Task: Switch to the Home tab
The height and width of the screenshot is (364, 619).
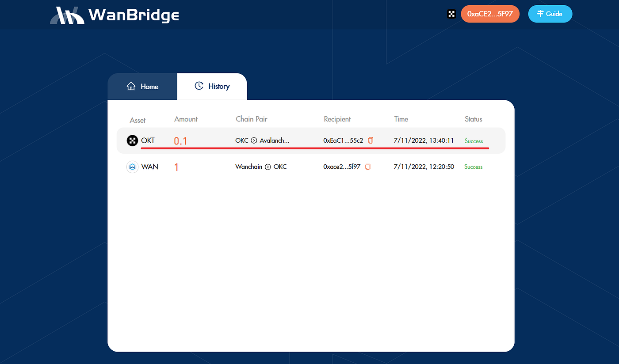Action: coord(142,87)
